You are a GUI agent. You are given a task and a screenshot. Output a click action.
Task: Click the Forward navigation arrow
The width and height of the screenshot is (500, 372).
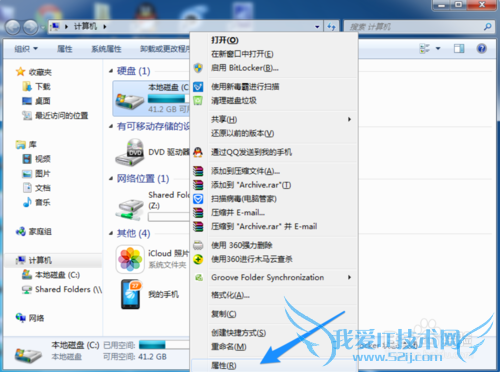pos(30,27)
